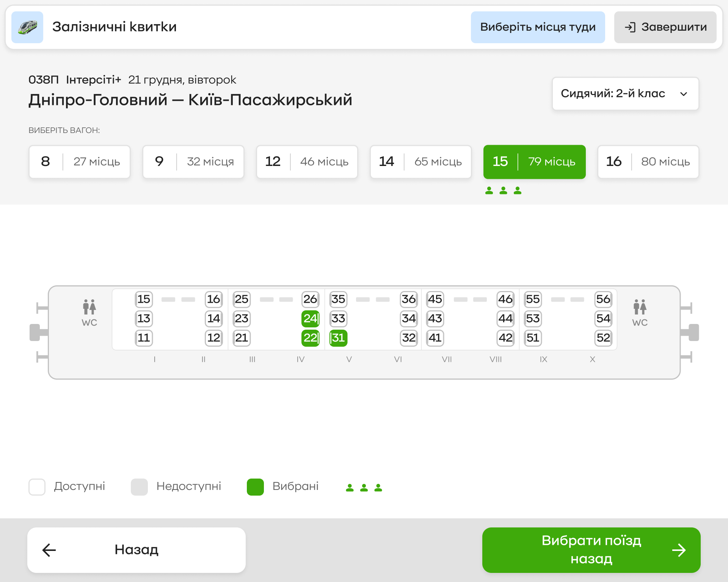Select seat 33
This screenshot has height=582, width=728.
[x=338, y=319]
